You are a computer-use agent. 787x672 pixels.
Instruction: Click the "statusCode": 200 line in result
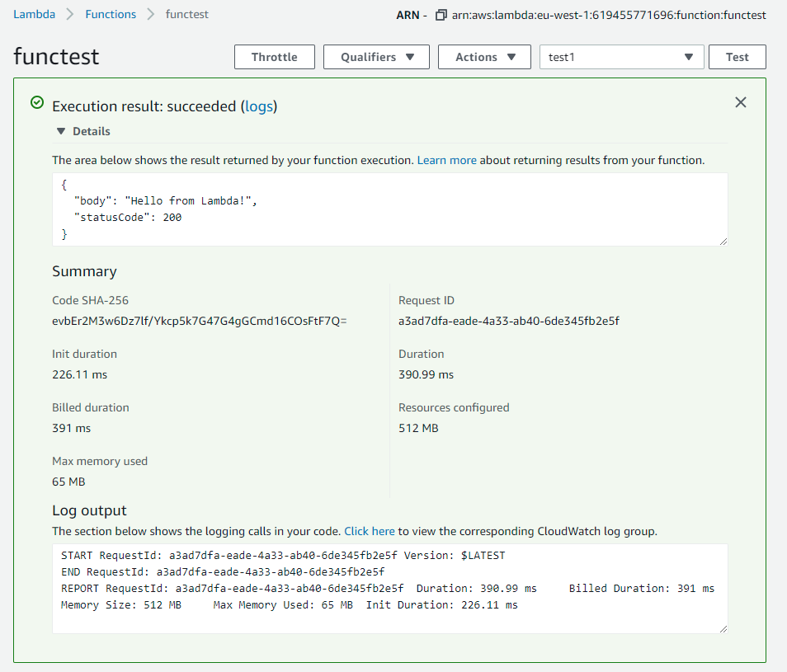tap(128, 217)
